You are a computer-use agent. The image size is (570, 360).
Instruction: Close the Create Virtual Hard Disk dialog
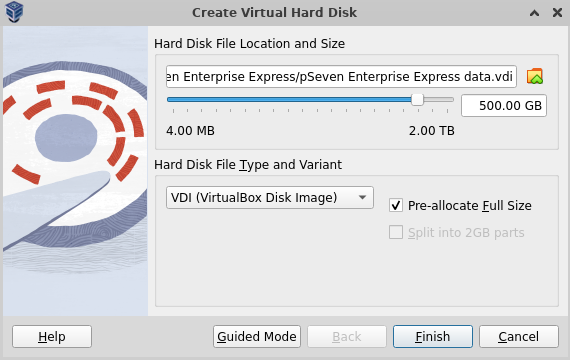coord(557,13)
